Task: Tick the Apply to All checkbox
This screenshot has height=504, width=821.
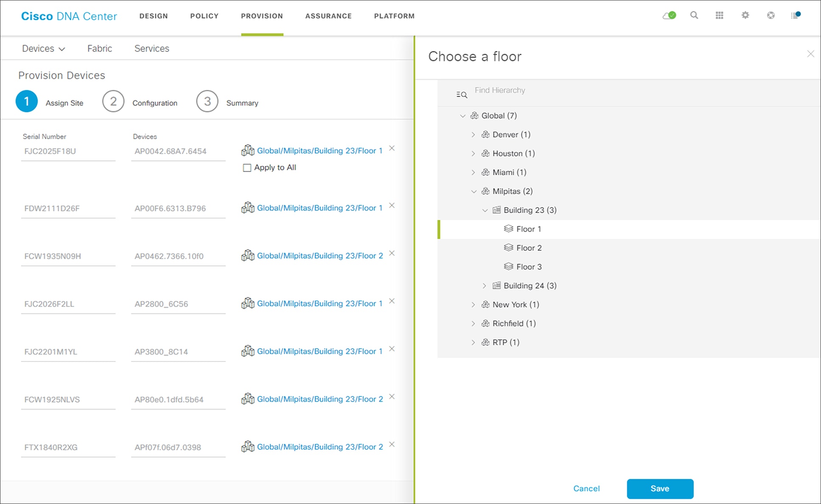Action: click(x=247, y=168)
